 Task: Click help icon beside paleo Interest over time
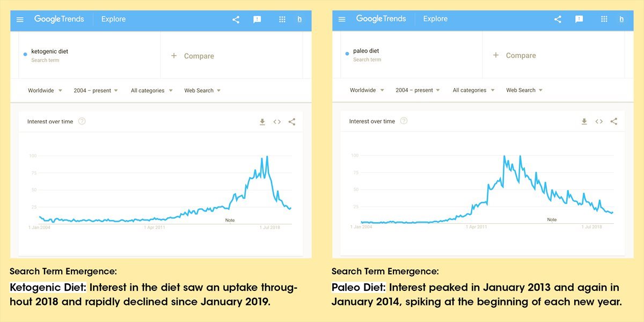pyautogui.click(x=404, y=121)
